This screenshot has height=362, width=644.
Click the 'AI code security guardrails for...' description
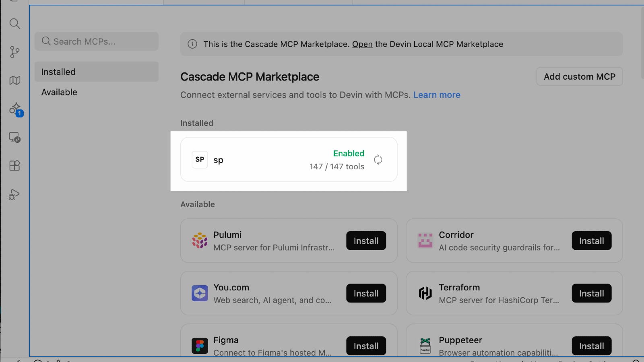click(x=499, y=248)
